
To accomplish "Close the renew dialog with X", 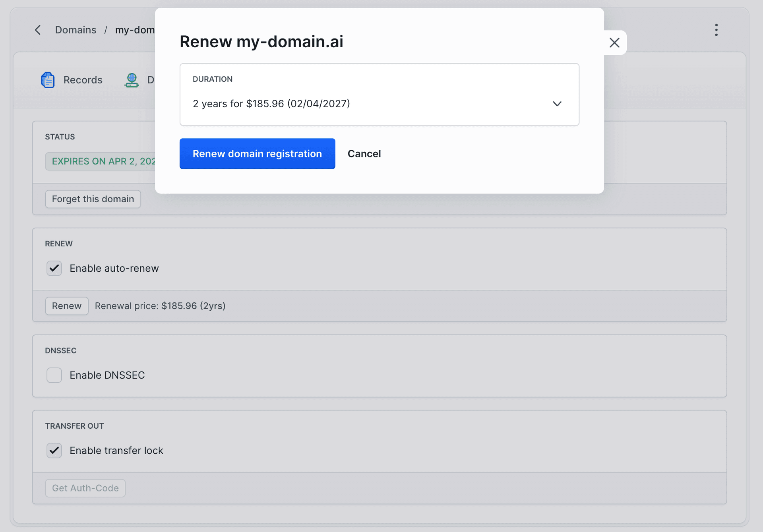I will (x=614, y=43).
